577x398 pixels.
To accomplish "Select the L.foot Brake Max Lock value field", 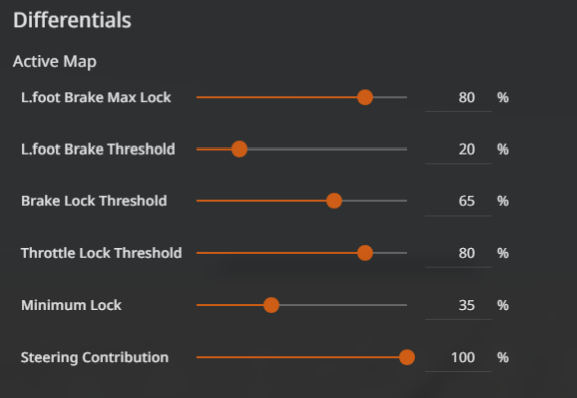I will coord(458,98).
